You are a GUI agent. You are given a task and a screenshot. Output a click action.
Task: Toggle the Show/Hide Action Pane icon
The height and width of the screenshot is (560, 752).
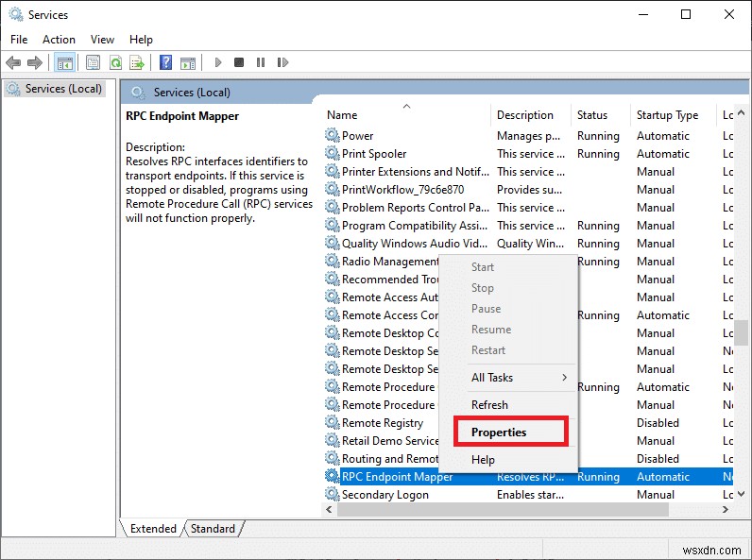[x=188, y=62]
